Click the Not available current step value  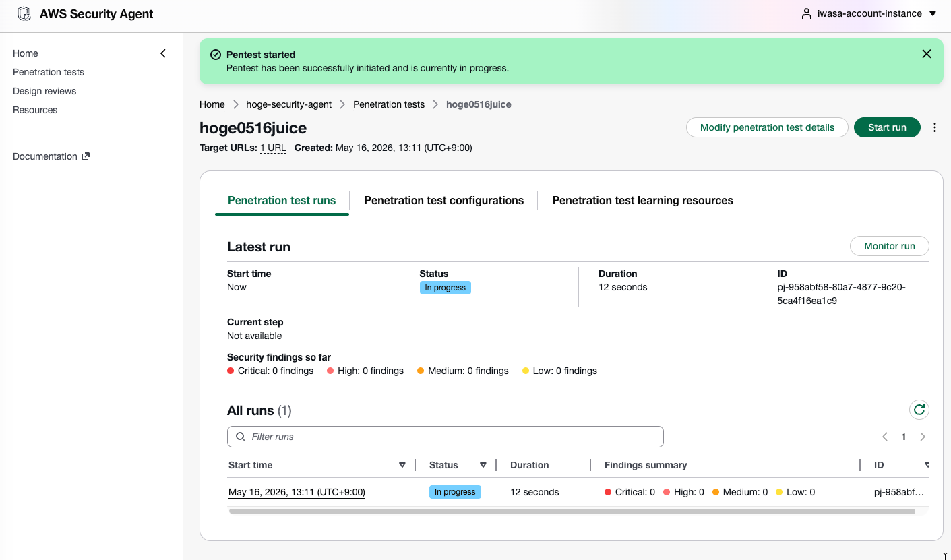pos(255,336)
